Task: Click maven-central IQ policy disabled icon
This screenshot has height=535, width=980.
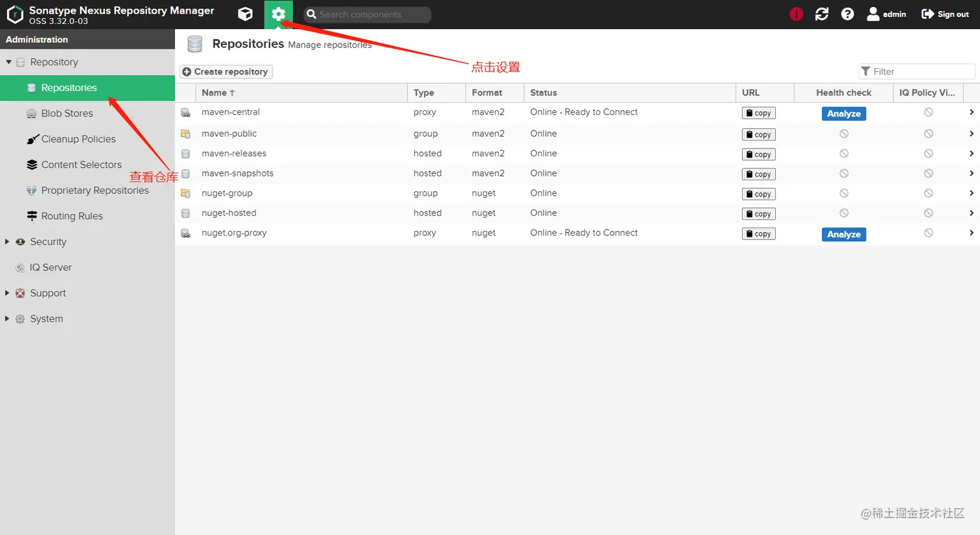Action: 929,112
